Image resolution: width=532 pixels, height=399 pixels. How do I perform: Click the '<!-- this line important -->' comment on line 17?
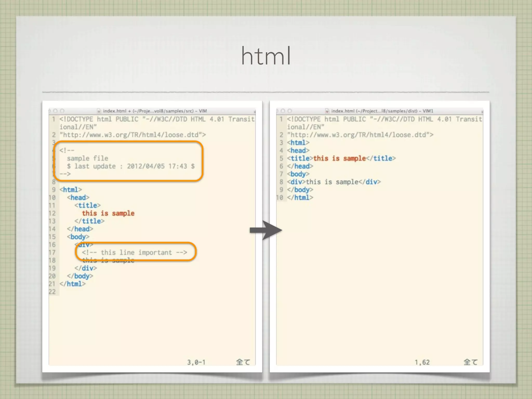pos(135,252)
